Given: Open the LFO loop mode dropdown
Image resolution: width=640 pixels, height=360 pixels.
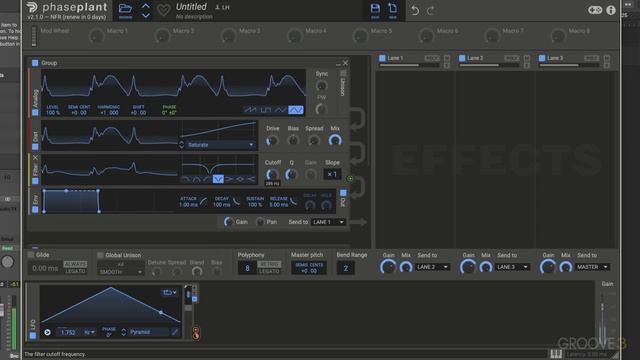Looking at the screenshot, I should (169, 292).
